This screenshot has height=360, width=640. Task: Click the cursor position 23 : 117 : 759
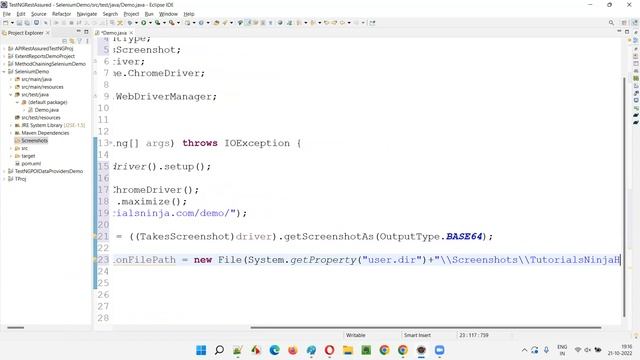tap(473, 335)
